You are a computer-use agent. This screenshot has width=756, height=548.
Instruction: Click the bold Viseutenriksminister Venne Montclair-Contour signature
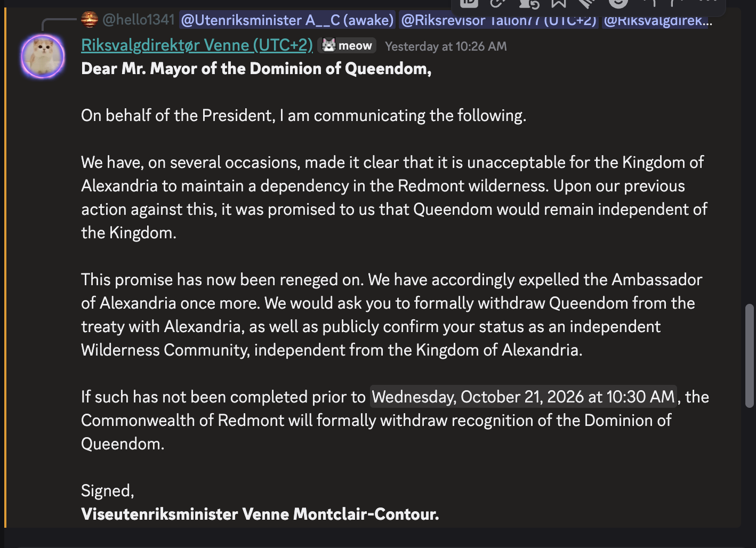[x=260, y=514]
